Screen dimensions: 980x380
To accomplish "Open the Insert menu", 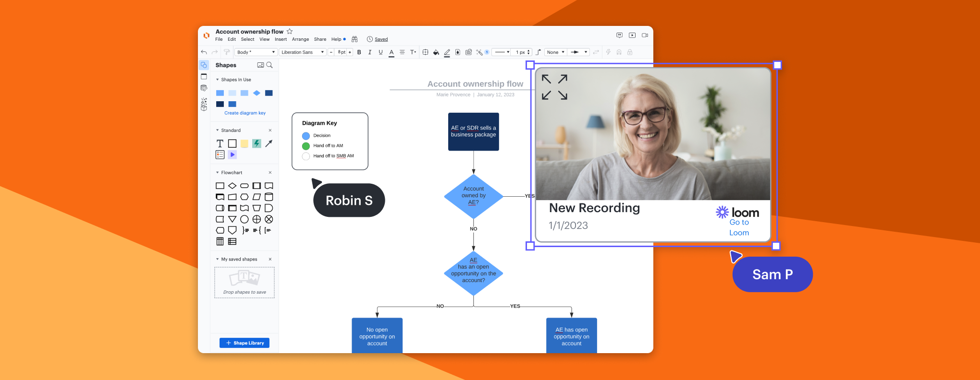I will click(x=281, y=39).
